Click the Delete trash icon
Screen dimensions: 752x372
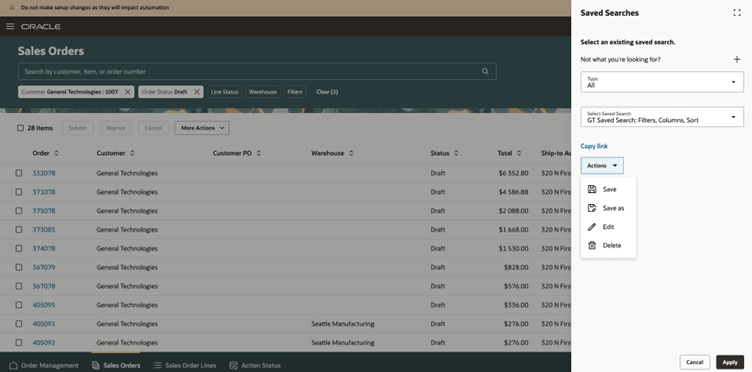(x=592, y=245)
